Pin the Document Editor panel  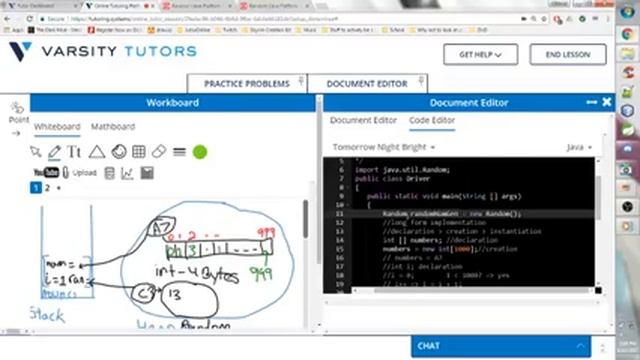[421, 81]
